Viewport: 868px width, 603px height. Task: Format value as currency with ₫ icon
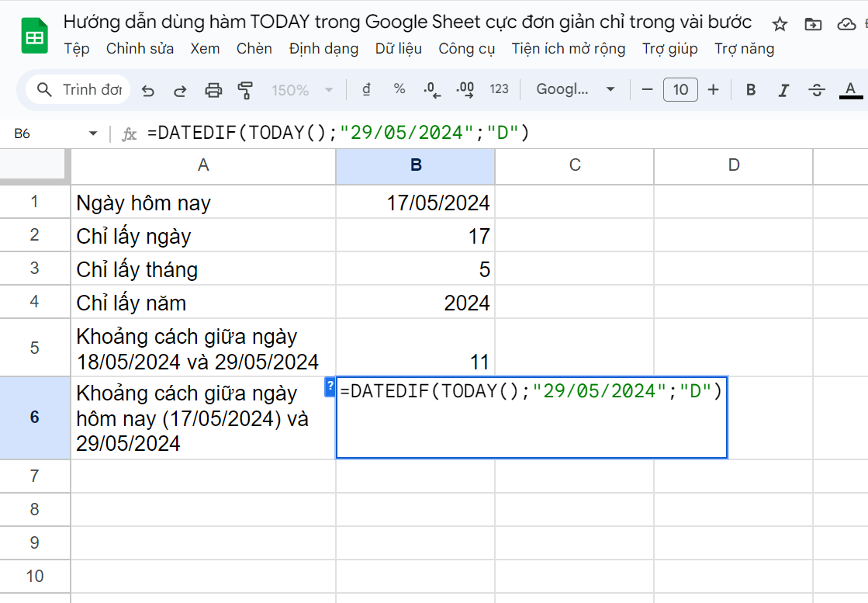tap(365, 89)
